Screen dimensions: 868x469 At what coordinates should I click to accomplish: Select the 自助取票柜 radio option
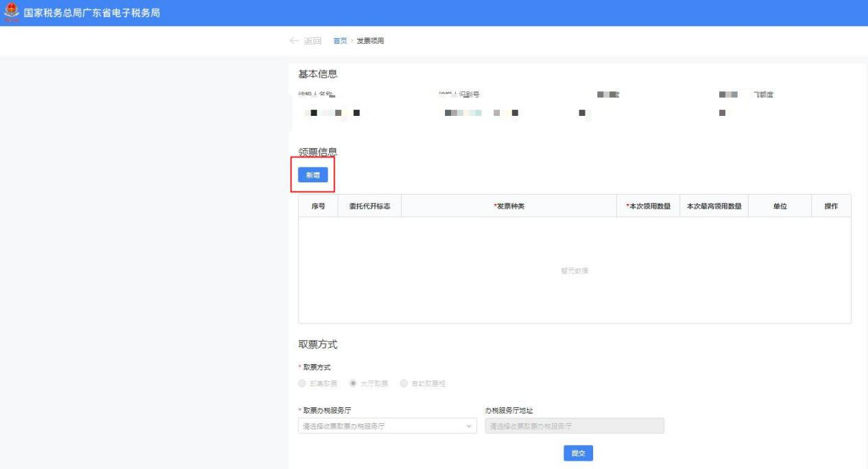click(404, 383)
